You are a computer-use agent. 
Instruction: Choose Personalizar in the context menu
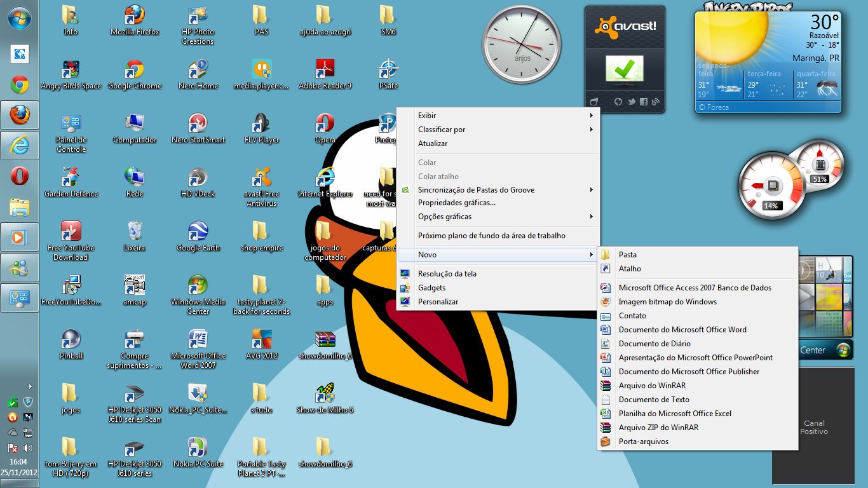tap(498, 302)
